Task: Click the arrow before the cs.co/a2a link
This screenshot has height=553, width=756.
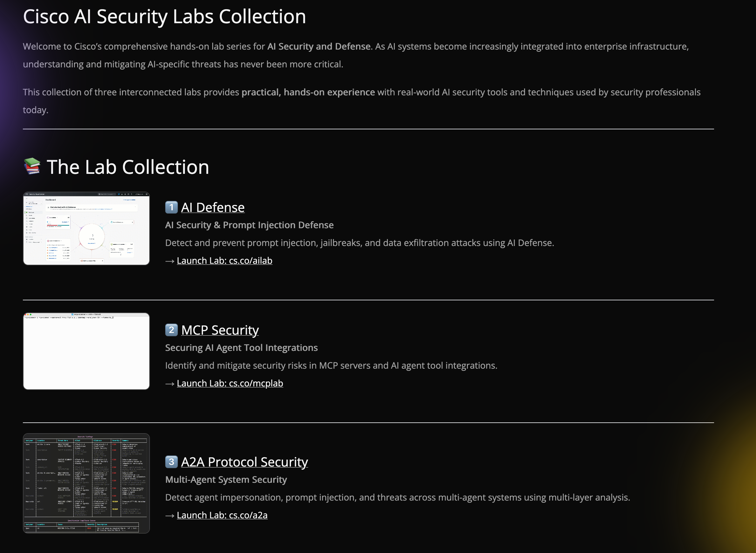Action: 170,515
